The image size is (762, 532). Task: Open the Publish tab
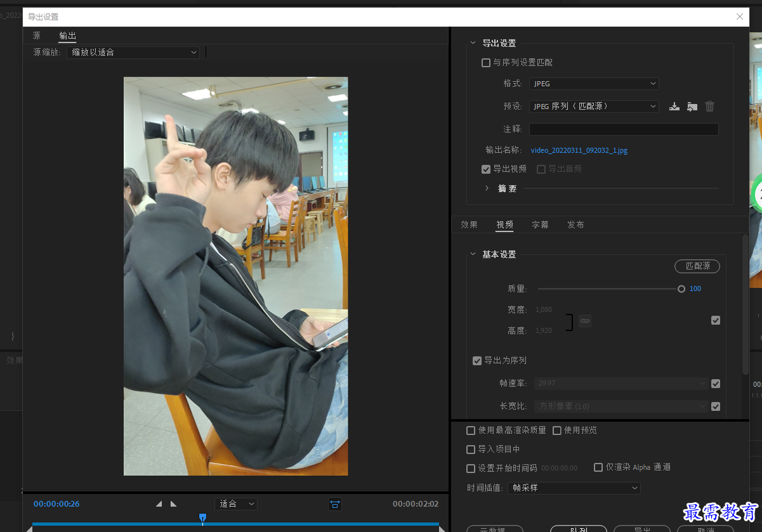(x=576, y=225)
